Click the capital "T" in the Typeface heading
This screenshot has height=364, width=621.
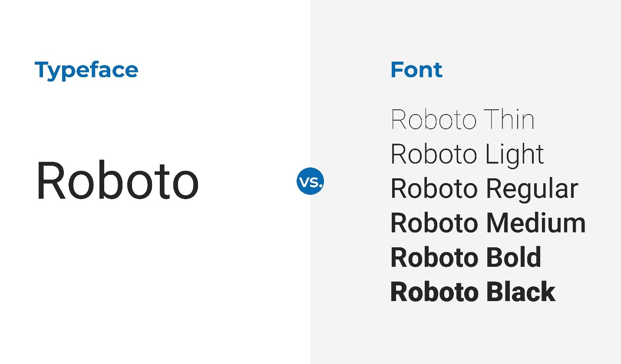point(42,69)
